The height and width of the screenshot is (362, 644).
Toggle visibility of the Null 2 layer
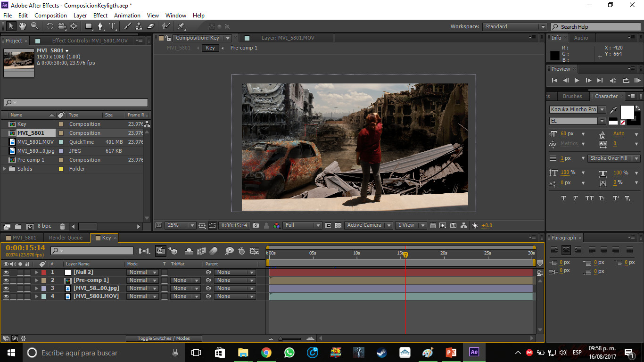coord(7,272)
